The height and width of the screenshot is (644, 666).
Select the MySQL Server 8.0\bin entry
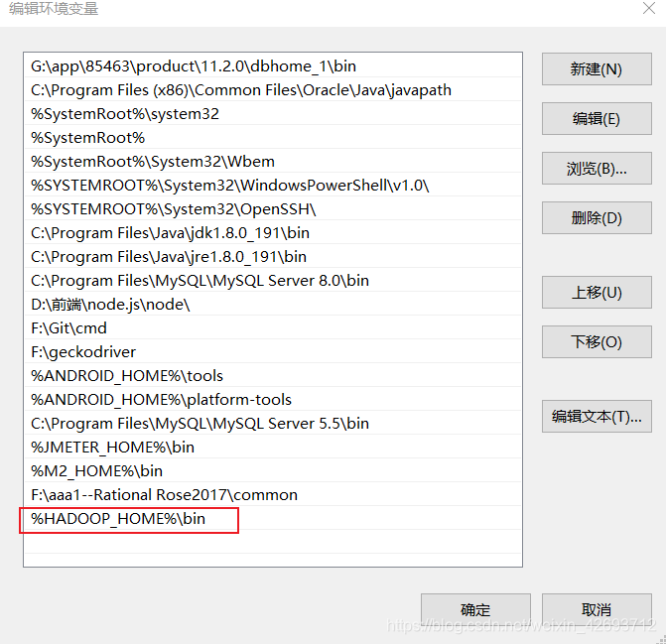coord(273,280)
